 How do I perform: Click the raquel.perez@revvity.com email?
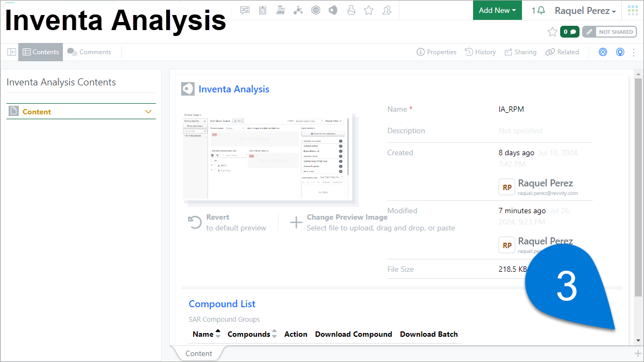click(x=548, y=193)
